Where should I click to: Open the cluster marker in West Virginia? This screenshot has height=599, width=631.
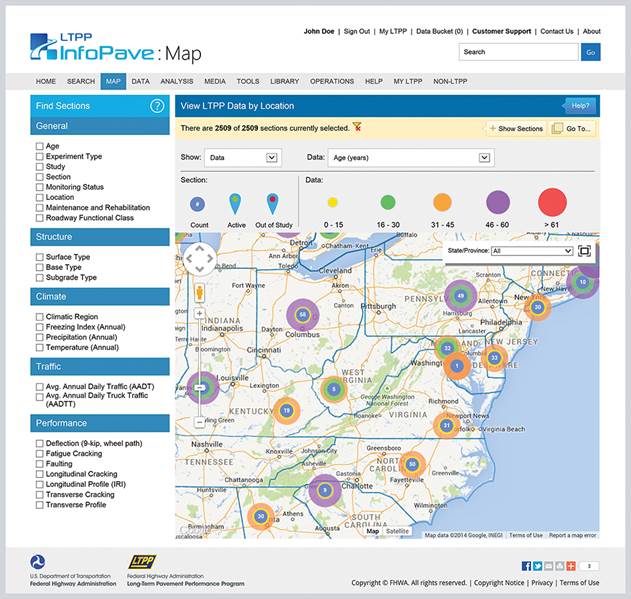pyautogui.click(x=333, y=389)
